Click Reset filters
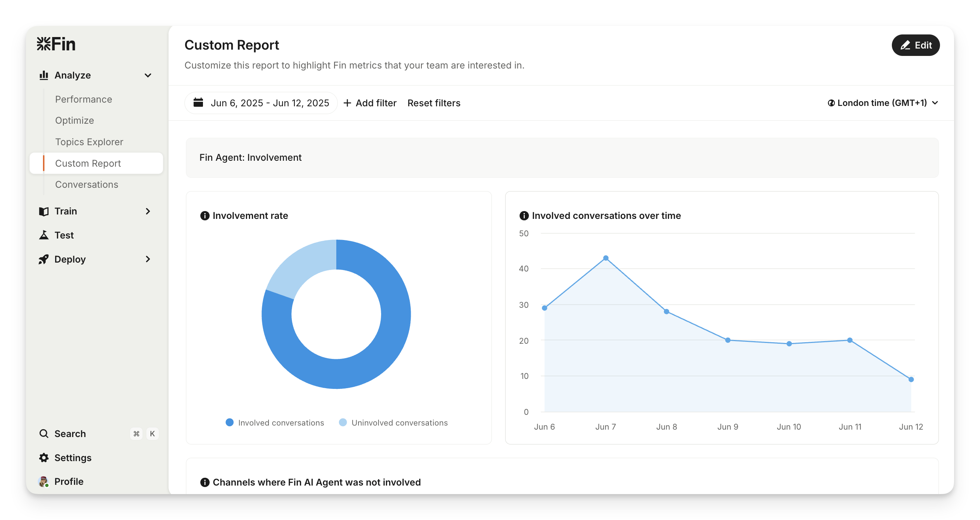Image resolution: width=980 pixels, height=520 pixels. click(434, 103)
